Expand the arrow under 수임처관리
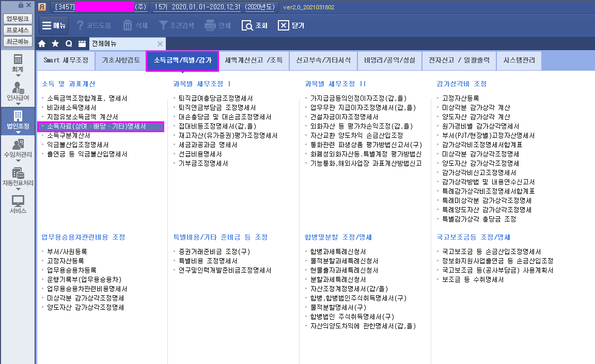The width and height of the screenshot is (595, 364). coord(18,160)
